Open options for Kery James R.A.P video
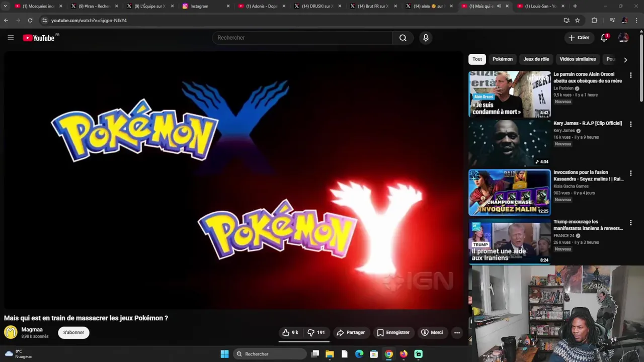Viewport: 644px width, 362px height. click(x=630, y=124)
